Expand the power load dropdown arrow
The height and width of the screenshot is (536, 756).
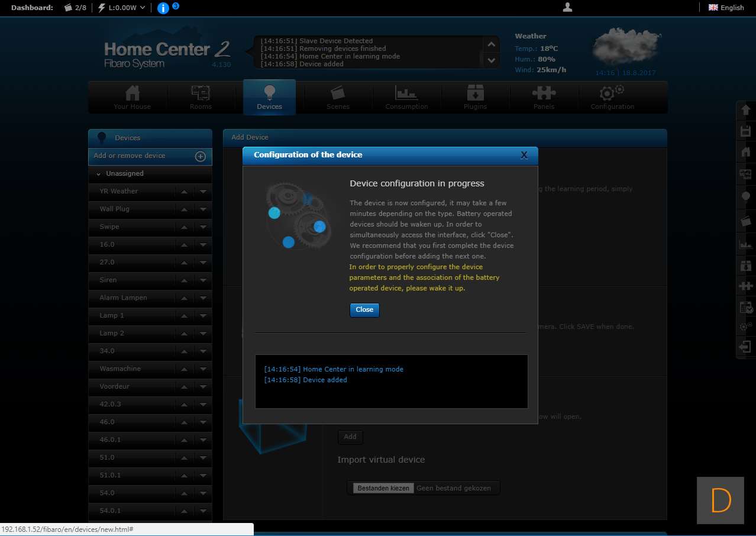[142, 8]
